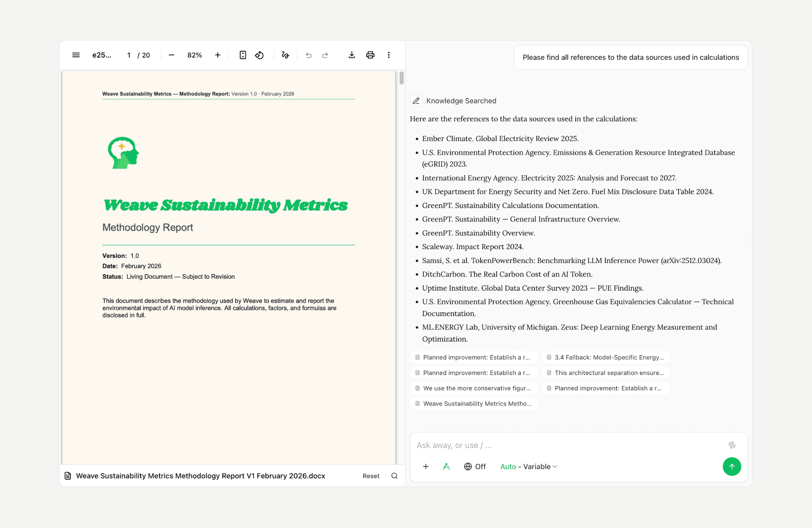This screenshot has height=528, width=812.
Task: Expand the Auto - Variable model dropdown
Action: coord(528,466)
